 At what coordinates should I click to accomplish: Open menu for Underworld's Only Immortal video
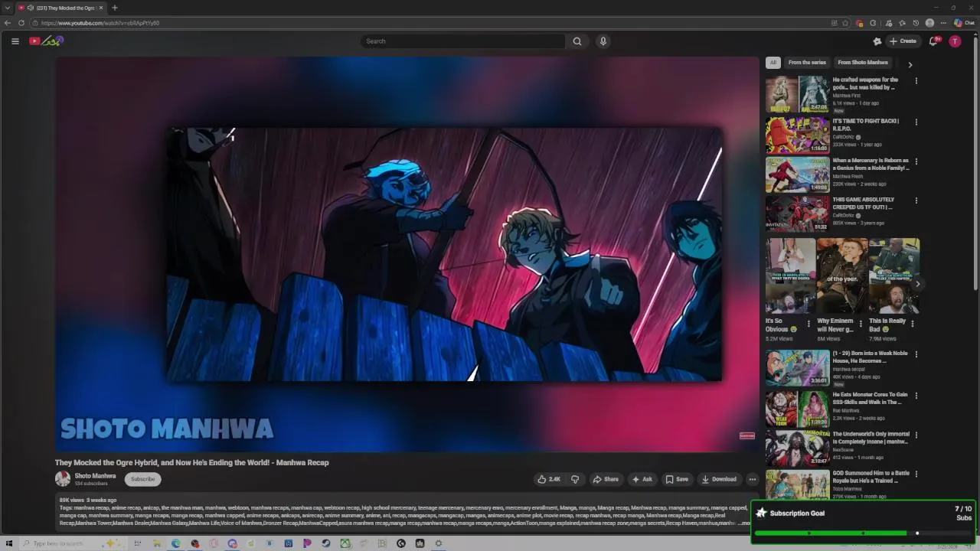916,435
